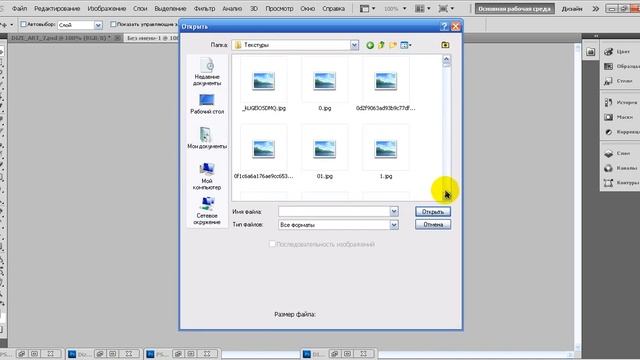Open Мой компьютер location

coord(207,176)
